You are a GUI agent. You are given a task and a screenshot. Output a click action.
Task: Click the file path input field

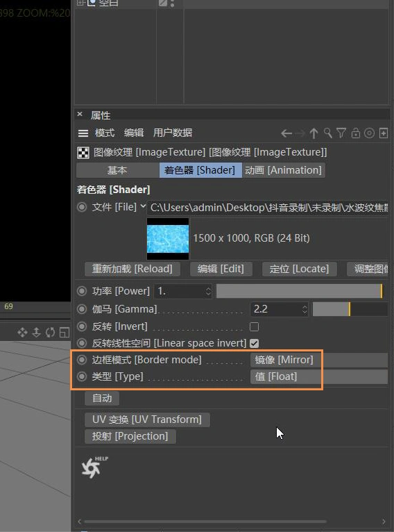click(268, 207)
